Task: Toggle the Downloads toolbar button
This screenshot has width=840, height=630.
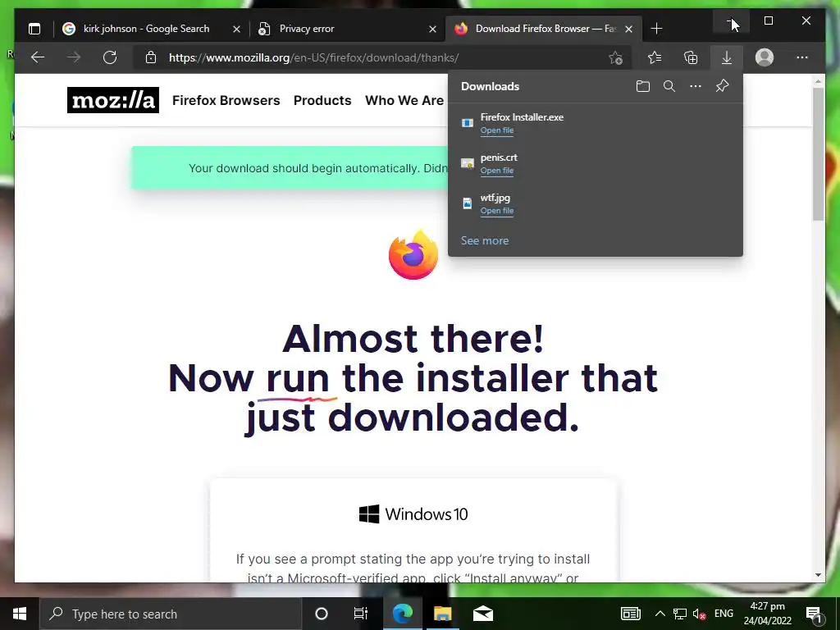Action: [727, 57]
